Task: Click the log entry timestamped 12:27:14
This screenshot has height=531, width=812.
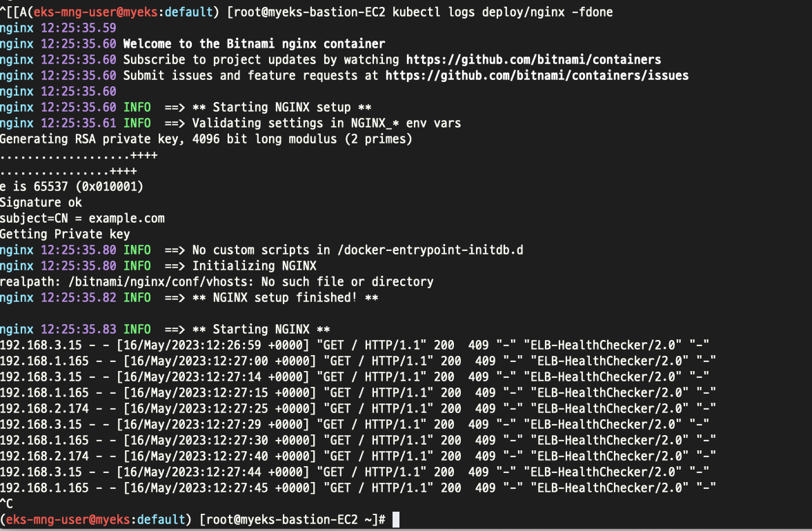Action: tap(354, 377)
